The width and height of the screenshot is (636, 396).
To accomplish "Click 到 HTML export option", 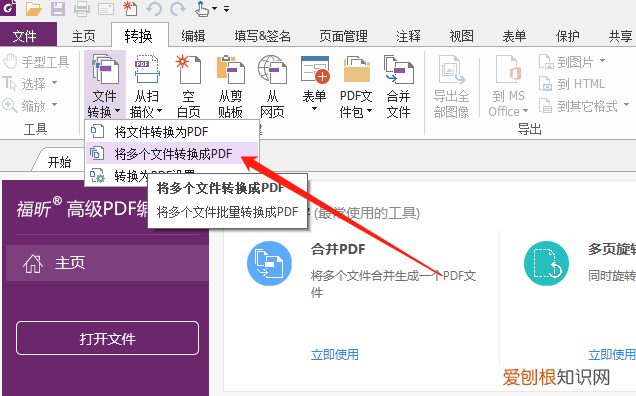I will 572,84.
